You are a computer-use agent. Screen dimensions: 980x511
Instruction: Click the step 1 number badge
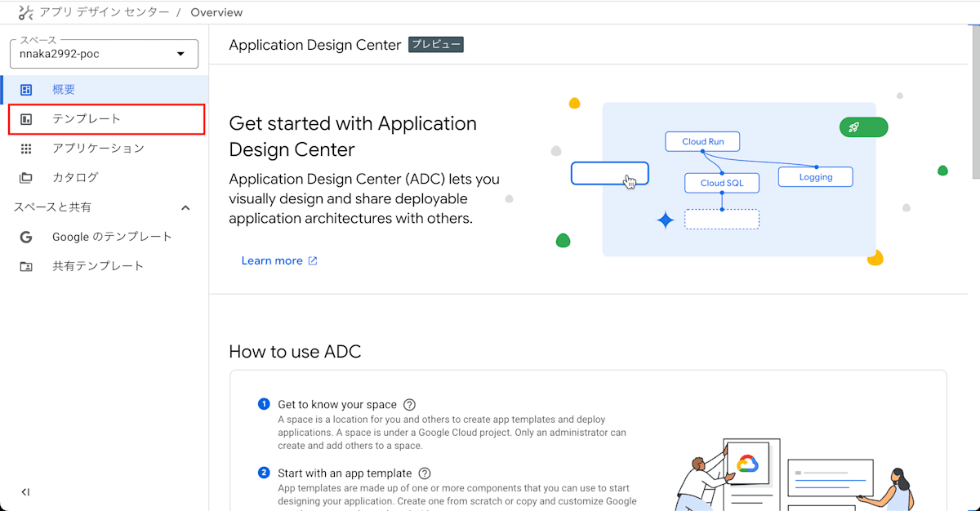[264, 404]
